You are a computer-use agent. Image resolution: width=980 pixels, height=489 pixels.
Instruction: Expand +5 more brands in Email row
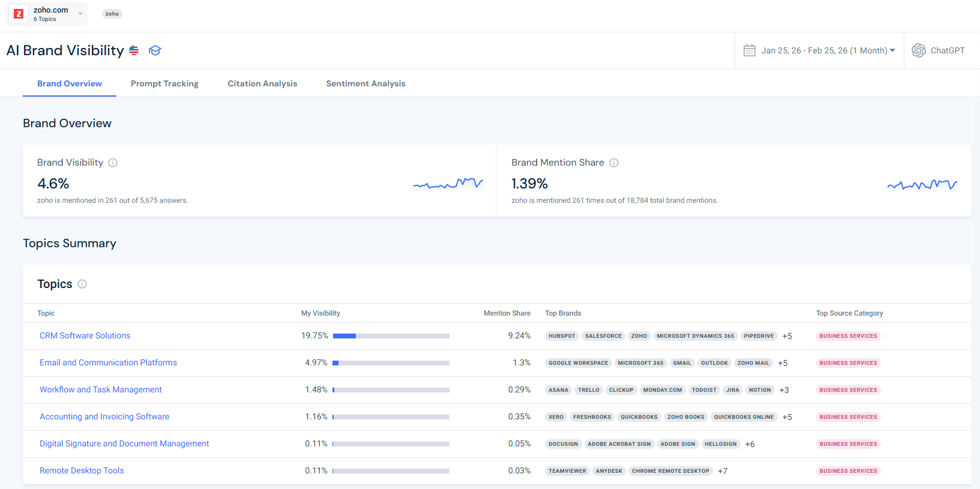(783, 363)
